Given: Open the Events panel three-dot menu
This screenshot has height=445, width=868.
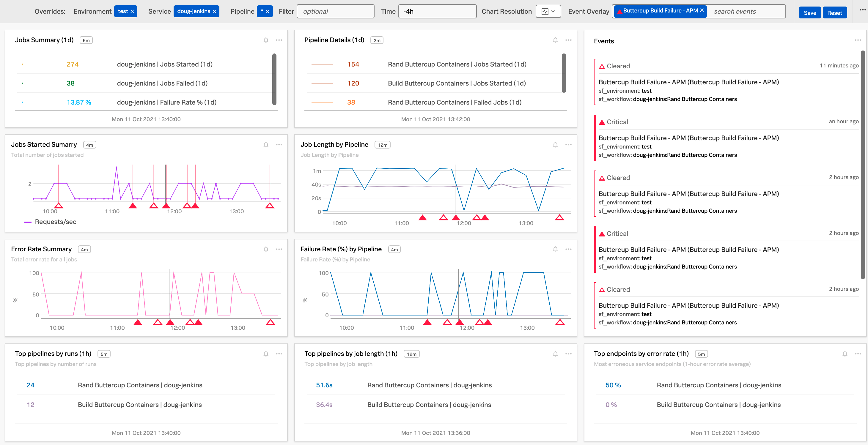Looking at the screenshot, I should [x=858, y=40].
